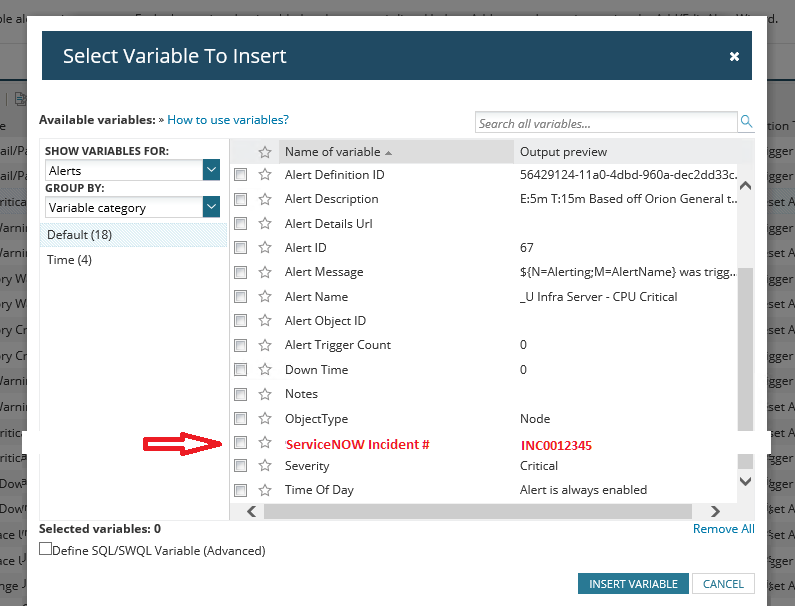The height and width of the screenshot is (606, 795).
Task: Click the Node output preview value
Action: point(535,418)
